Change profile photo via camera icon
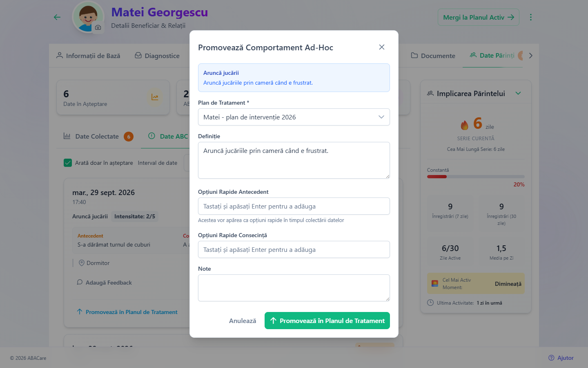The height and width of the screenshot is (368, 588). pos(98,27)
